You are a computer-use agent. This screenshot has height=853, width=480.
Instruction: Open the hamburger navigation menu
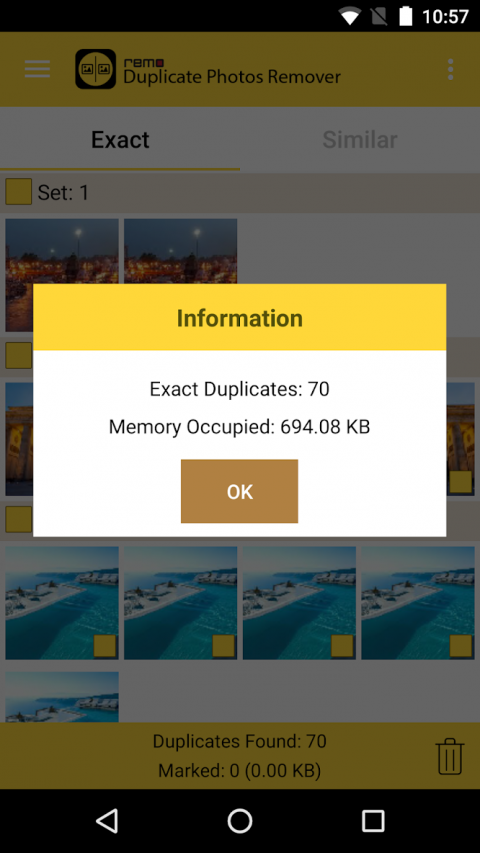click(x=38, y=69)
